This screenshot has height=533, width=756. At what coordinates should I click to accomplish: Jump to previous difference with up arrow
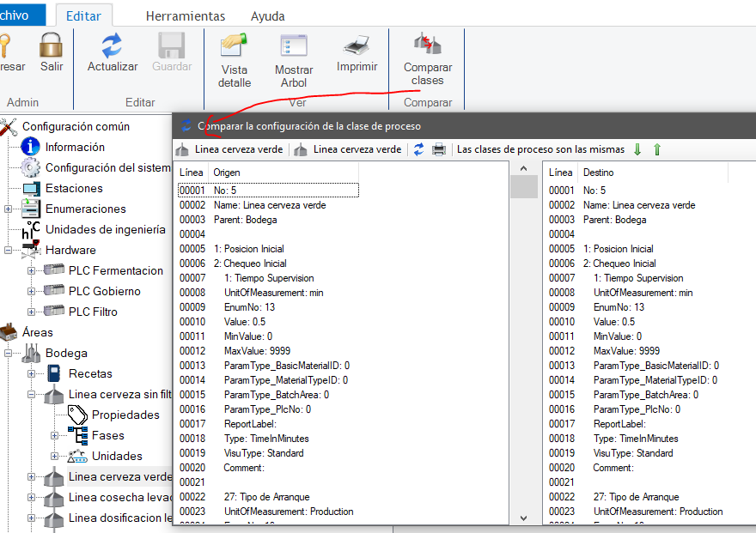point(657,149)
